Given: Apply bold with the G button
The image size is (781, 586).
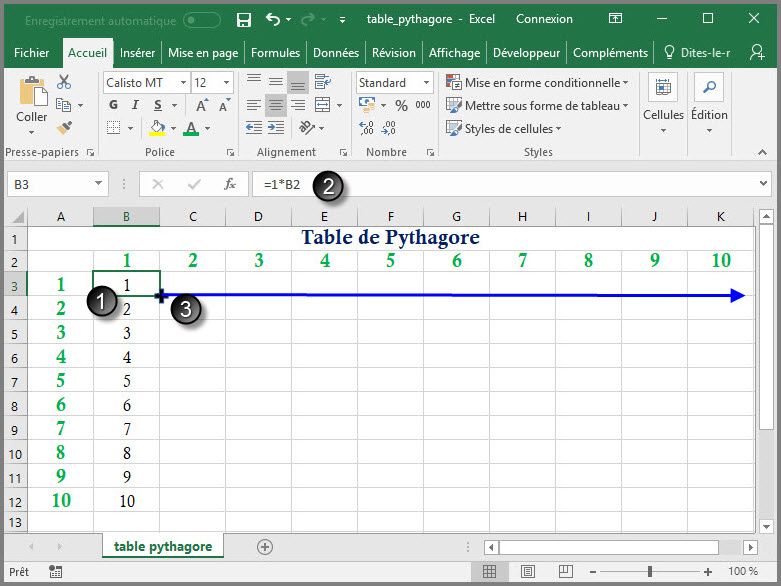Looking at the screenshot, I should [x=114, y=105].
